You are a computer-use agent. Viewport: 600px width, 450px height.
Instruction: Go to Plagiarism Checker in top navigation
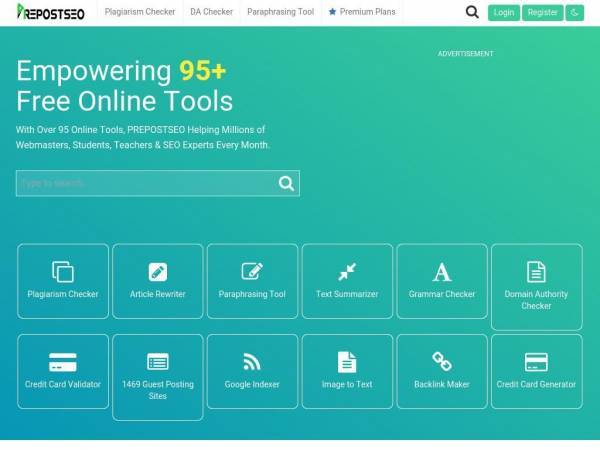[140, 12]
